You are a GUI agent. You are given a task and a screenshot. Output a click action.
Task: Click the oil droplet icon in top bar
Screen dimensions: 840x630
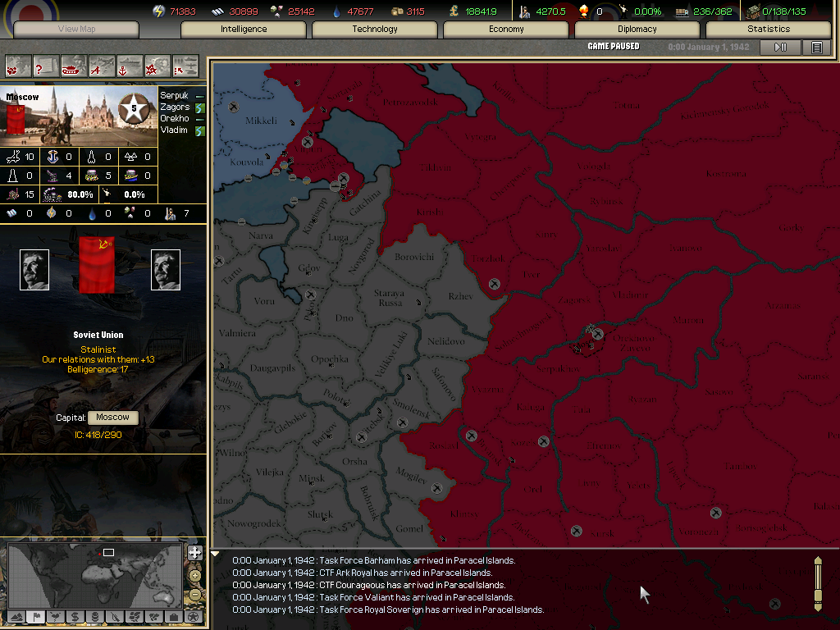pyautogui.click(x=336, y=11)
